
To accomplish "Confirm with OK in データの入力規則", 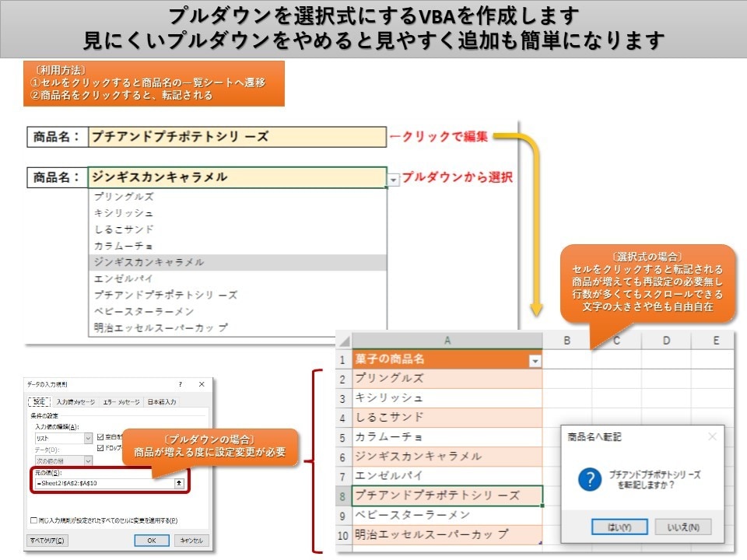I will click(152, 541).
